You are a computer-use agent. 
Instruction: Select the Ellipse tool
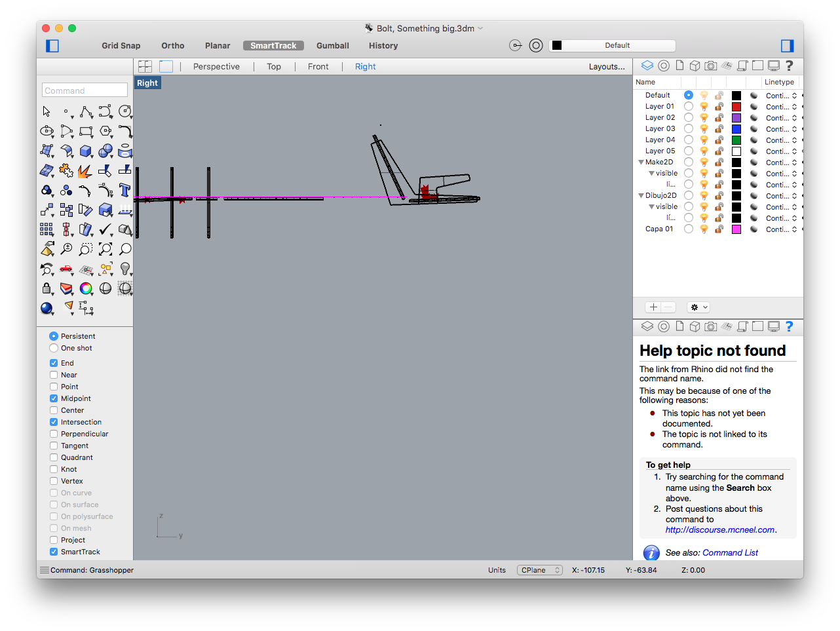pos(47,131)
